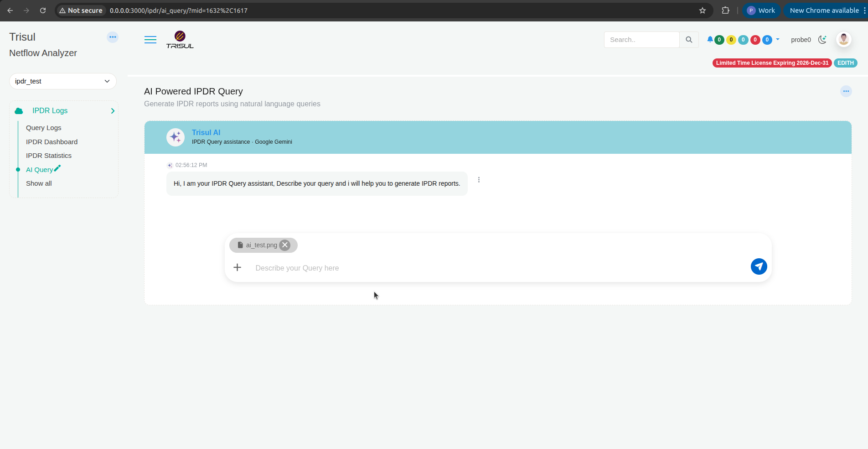The width and height of the screenshot is (868, 449).
Task: Click the green alert count badge
Action: [x=719, y=40]
